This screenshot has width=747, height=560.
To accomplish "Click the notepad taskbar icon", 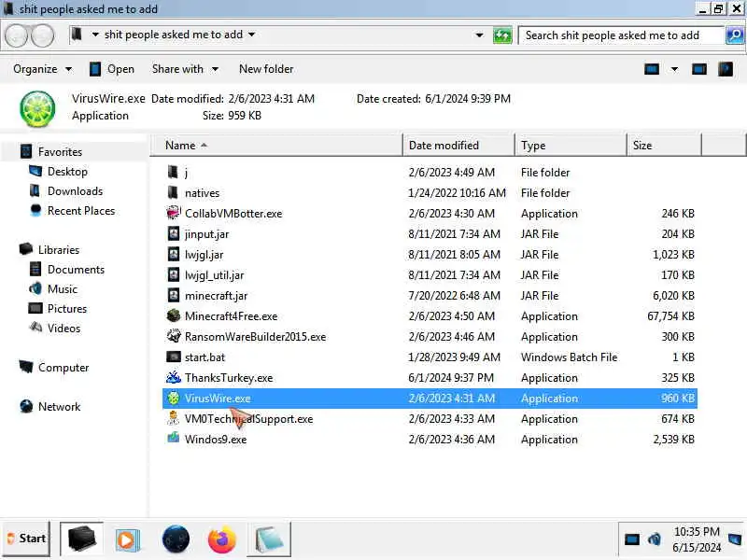I will point(269,539).
